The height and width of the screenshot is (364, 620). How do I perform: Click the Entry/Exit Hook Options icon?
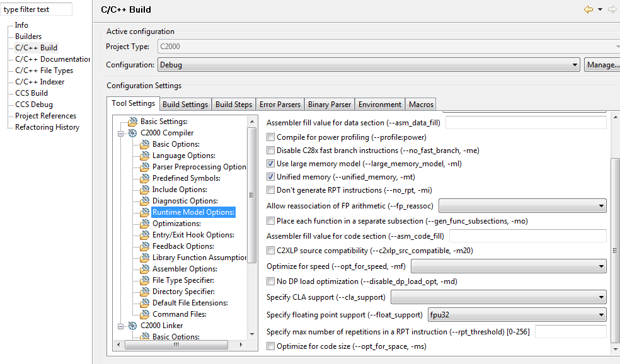tap(145, 235)
